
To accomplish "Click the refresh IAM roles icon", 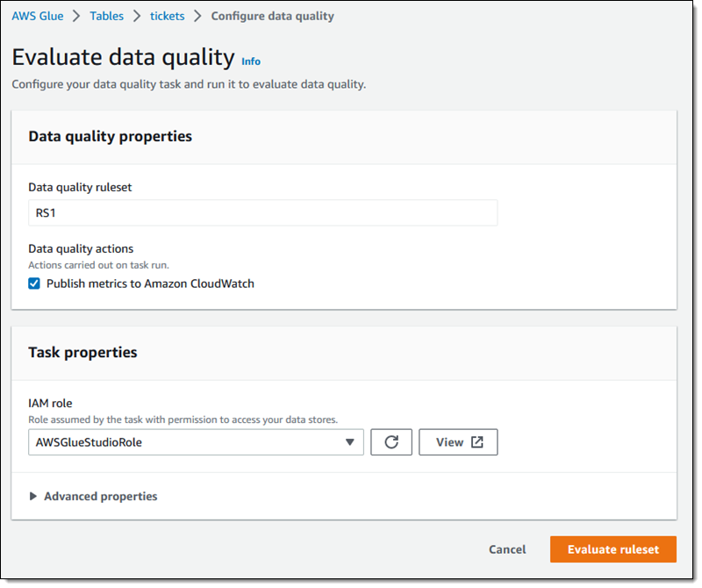I will (x=391, y=442).
